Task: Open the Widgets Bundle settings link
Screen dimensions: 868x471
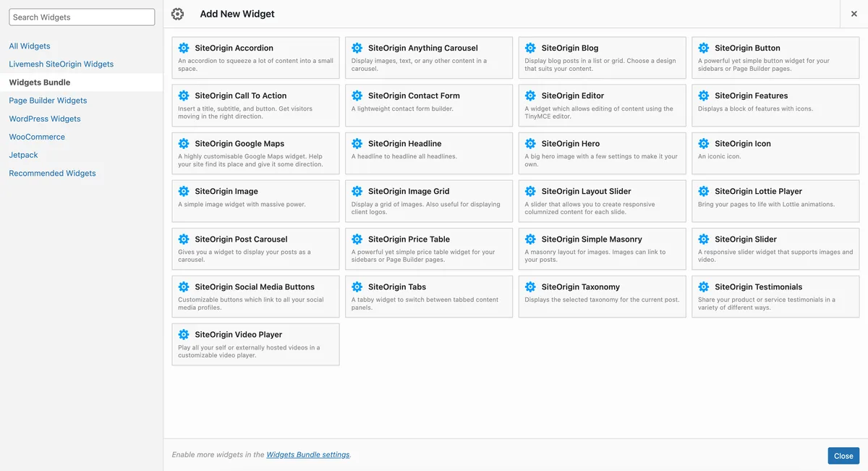Action: tap(308, 454)
